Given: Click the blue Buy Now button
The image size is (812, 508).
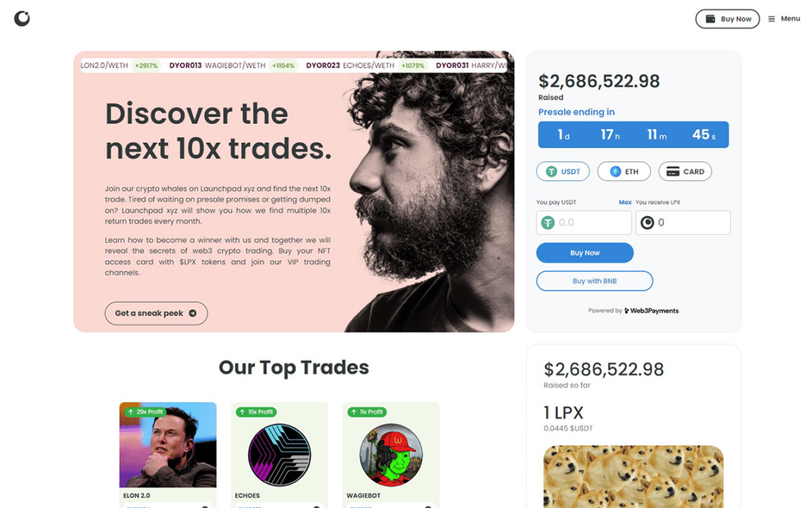Looking at the screenshot, I should pyautogui.click(x=585, y=252).
